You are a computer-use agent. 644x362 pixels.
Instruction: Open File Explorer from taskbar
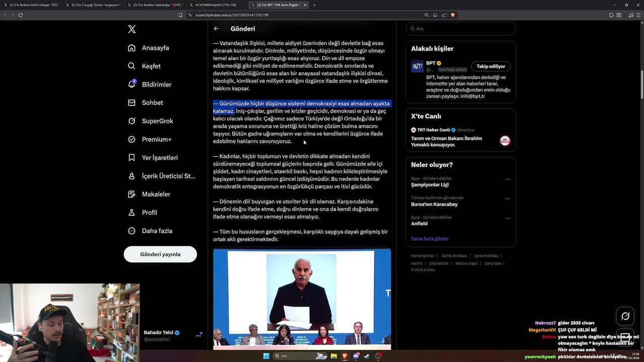(334, 356)
